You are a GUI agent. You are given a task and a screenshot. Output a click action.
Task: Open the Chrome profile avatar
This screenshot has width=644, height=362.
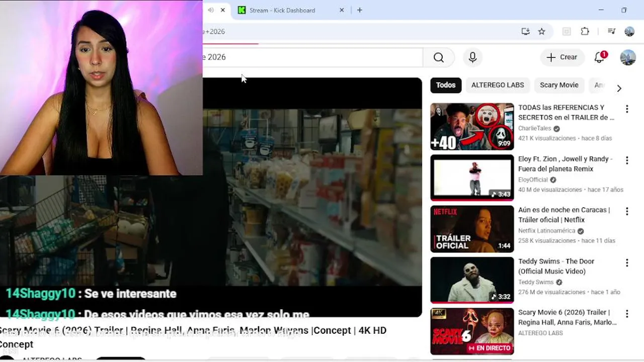tap(629, 31)
